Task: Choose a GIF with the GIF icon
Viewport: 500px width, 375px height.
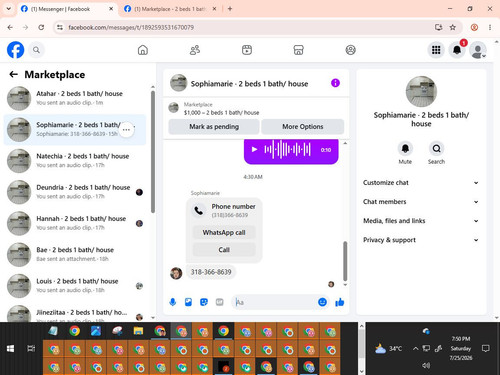Action: click(x=219, y=302)
